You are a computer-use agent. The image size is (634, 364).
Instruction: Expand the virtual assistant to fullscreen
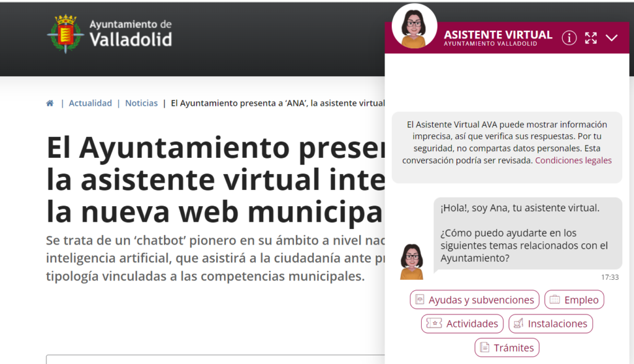tap(591, 38)
